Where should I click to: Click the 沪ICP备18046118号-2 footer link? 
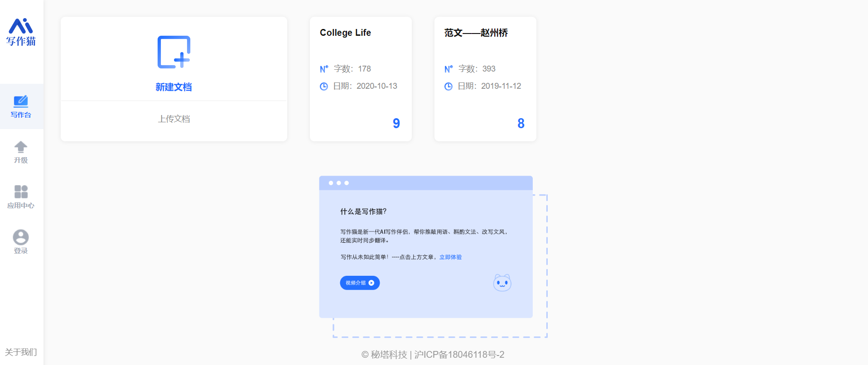[459, 355]
